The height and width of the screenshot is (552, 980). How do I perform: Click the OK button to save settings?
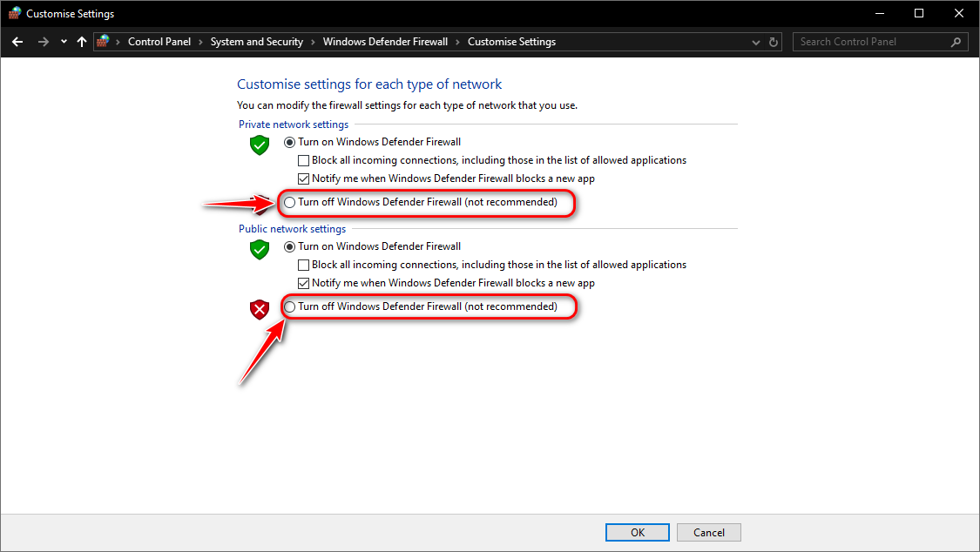coord(637,532)
